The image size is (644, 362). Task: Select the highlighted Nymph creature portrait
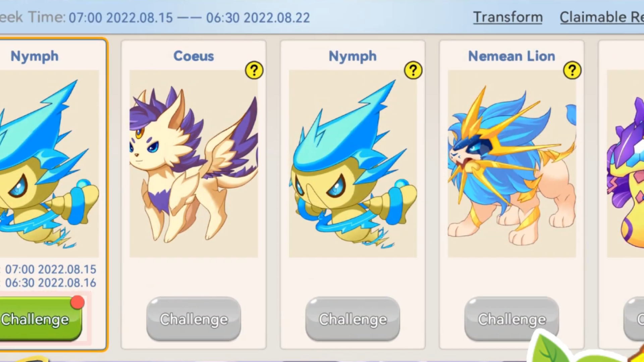point(49,164)
